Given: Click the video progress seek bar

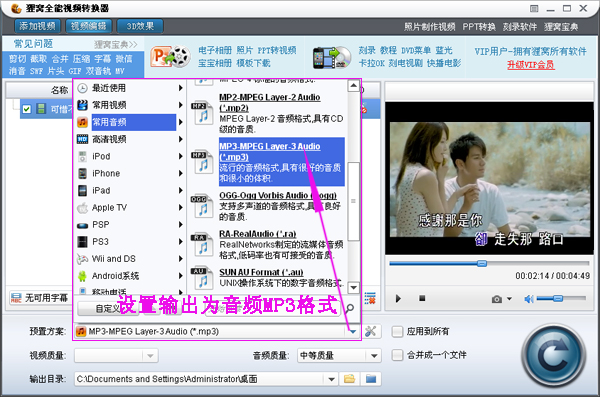Looking at the screenshot, I should [489, 263].
